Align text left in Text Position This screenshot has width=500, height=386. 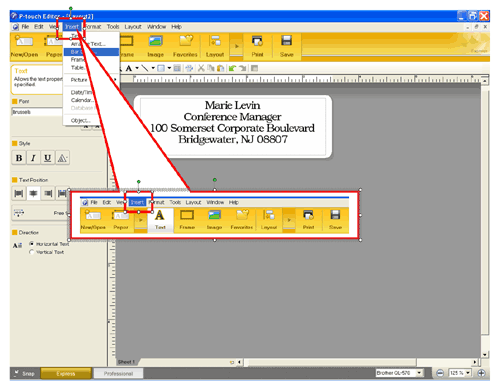pos(19,193)
